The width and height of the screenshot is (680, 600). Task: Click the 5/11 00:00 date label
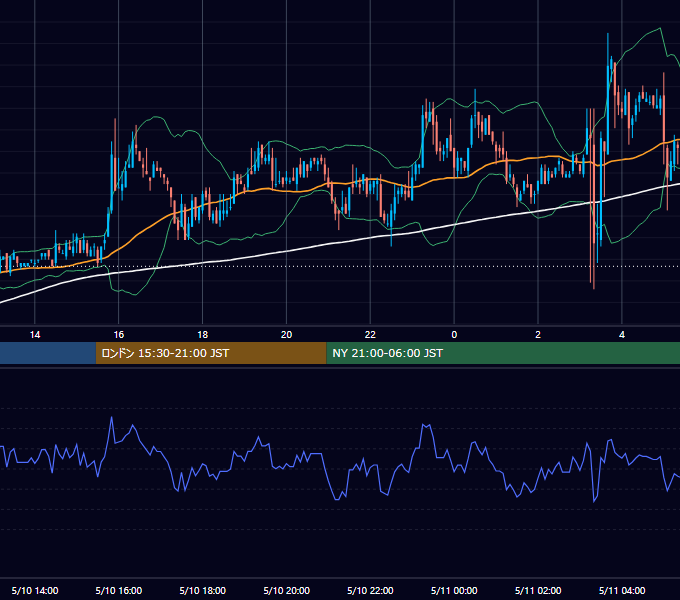click(454, 590)
